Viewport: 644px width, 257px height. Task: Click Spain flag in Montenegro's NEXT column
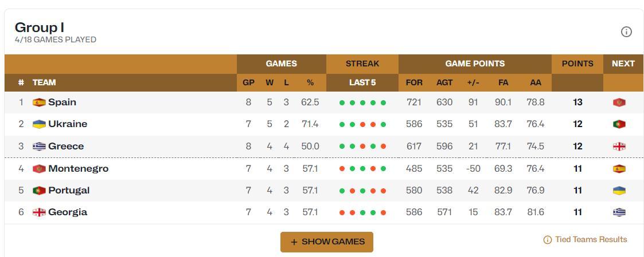(619, 168)
